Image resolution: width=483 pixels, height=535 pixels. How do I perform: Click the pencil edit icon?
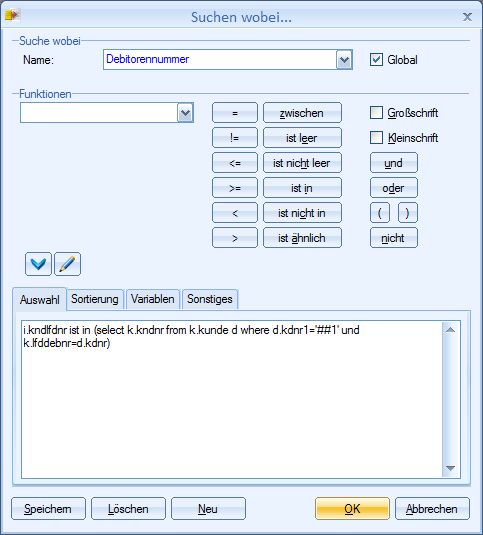68,264
